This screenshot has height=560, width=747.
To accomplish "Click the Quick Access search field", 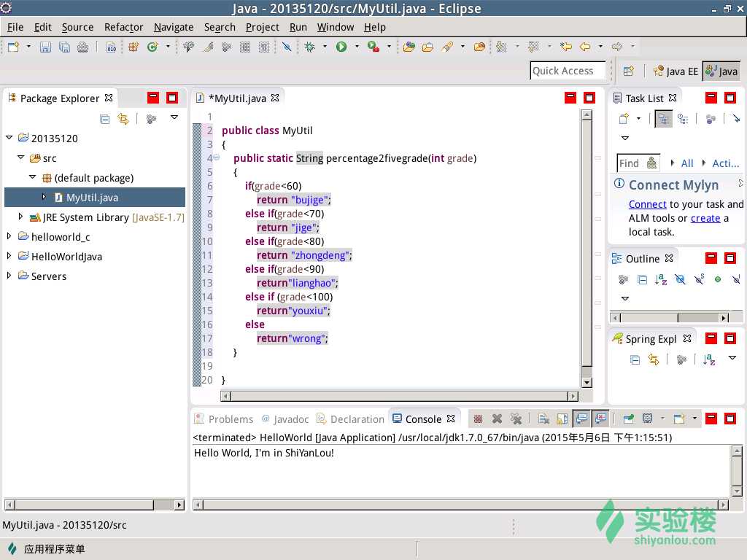I will (x=568, y=71).
